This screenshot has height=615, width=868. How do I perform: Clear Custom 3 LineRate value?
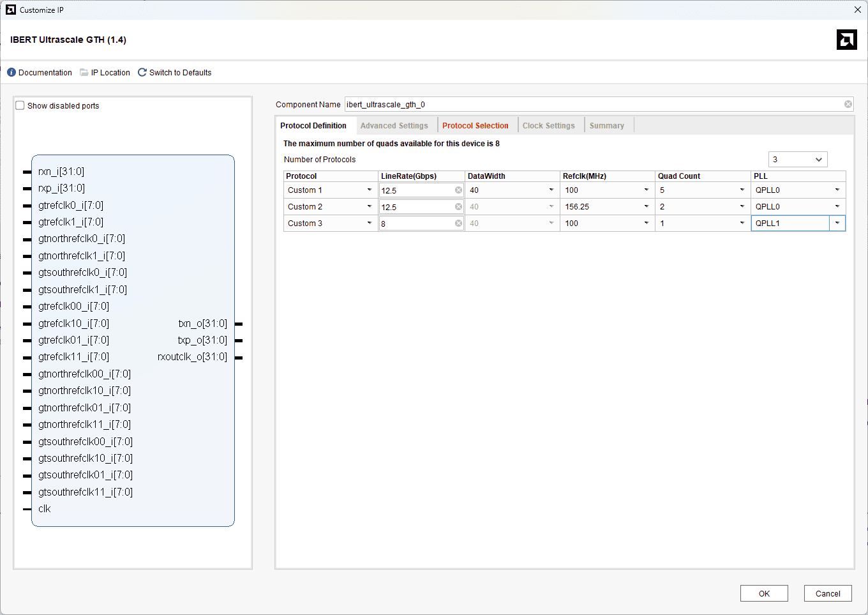pos(458,224)
